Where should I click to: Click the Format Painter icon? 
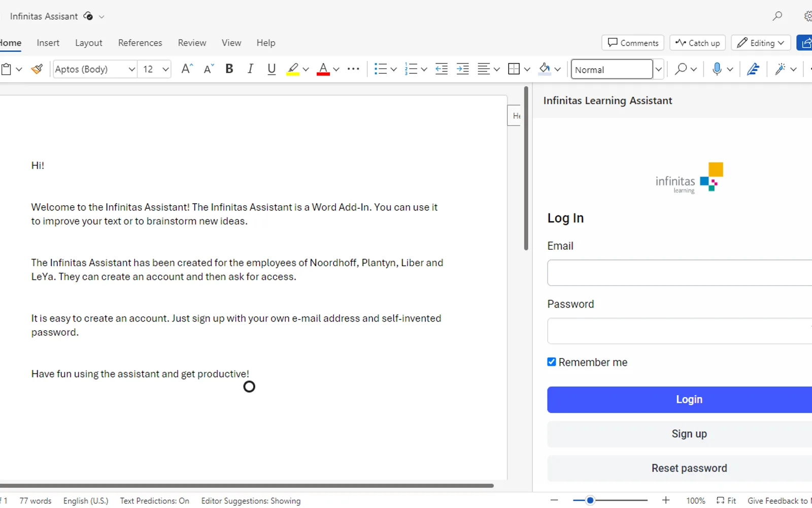pos(37,69)
